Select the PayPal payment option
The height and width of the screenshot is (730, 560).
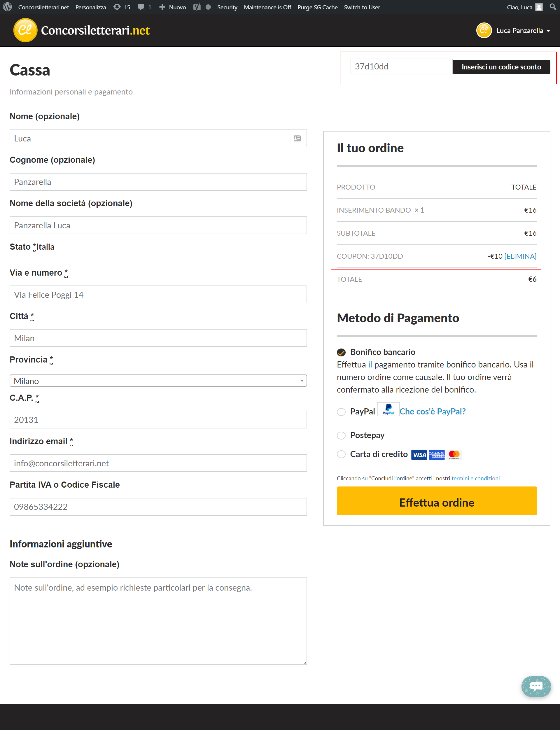coord(341,412)
